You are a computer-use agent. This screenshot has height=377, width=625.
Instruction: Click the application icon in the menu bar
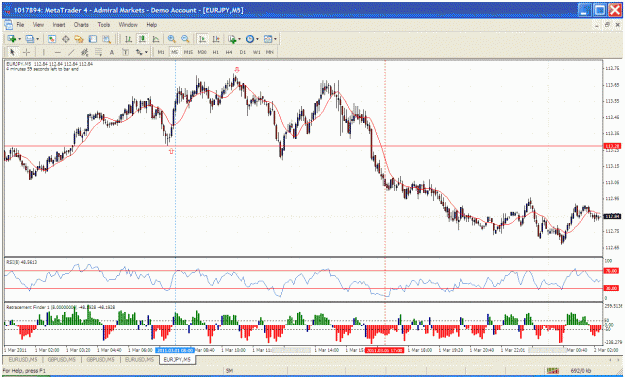pyautogui.click(x=8, y=25)
